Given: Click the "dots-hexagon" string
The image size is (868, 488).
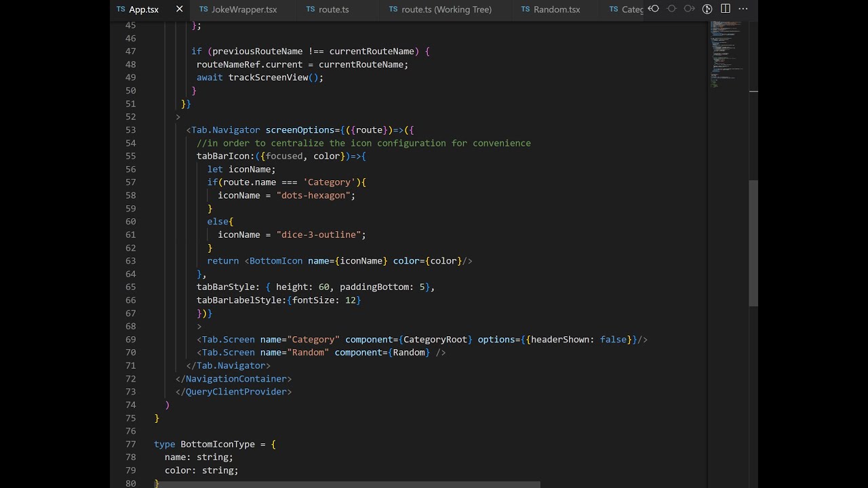Looking at the screenshot, I should click(x=315, y=195).
